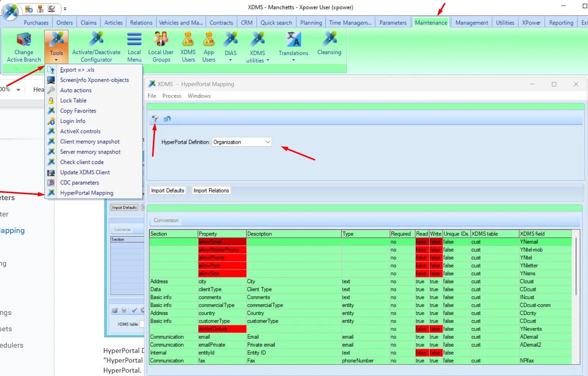The width and height of the screenshot is (588, 376).
Task: Open File menu in HyperPortal Mapping window
Action: click(x=152, y=96)
